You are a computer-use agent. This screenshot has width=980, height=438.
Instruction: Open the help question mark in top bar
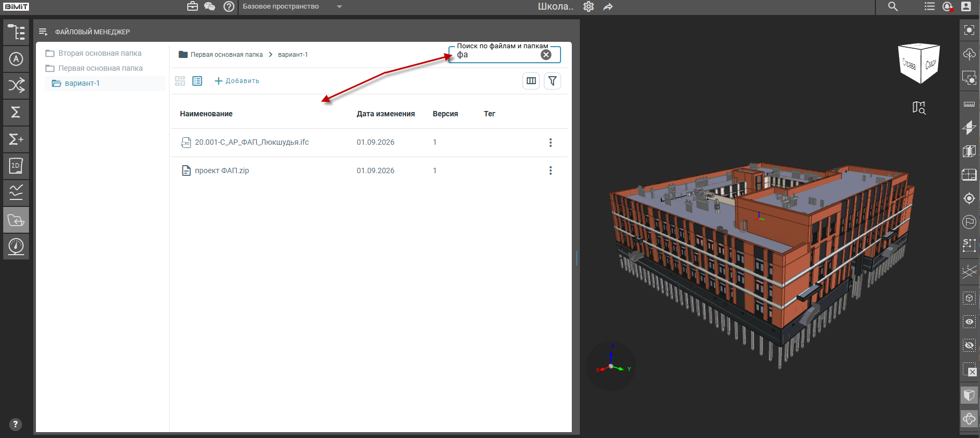[x=229, y=6]
